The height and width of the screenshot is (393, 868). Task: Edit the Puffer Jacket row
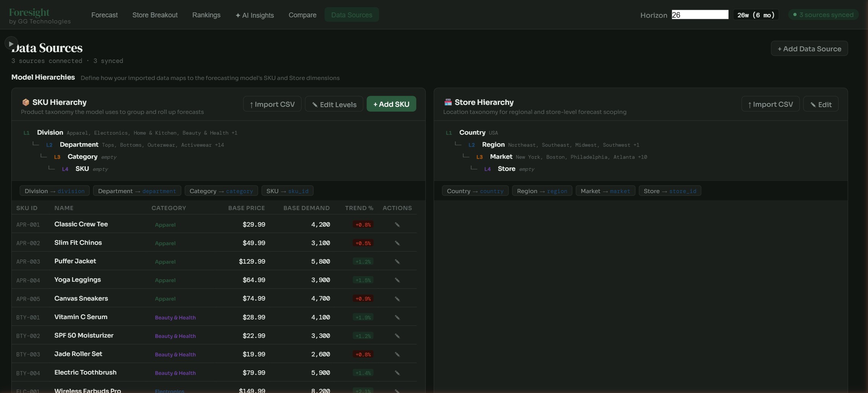pos(397,261)
